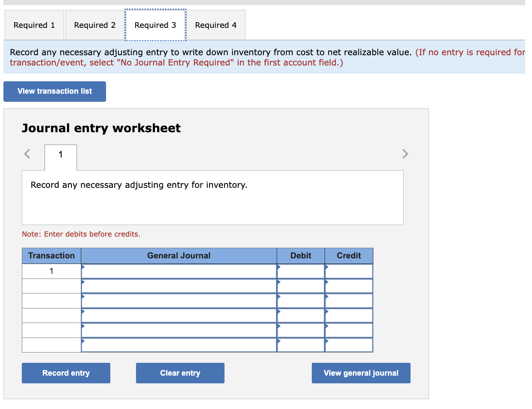Screen dimensions: 532x409
Task: Click the Record entry button
Action: pos(66,373)
